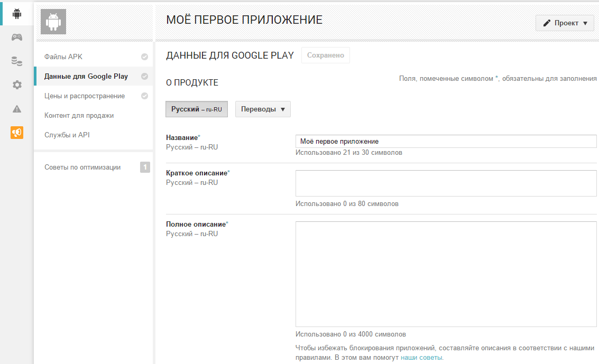Click the ДАННЫЕ ДЛЯ GOOGLE PLAY heading
The width and height of the screenshot is (599, 364).
230,55
